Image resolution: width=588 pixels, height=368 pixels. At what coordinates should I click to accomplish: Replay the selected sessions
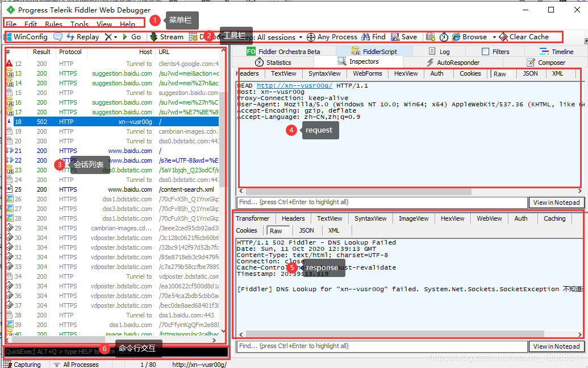click(x=82, y=37)
